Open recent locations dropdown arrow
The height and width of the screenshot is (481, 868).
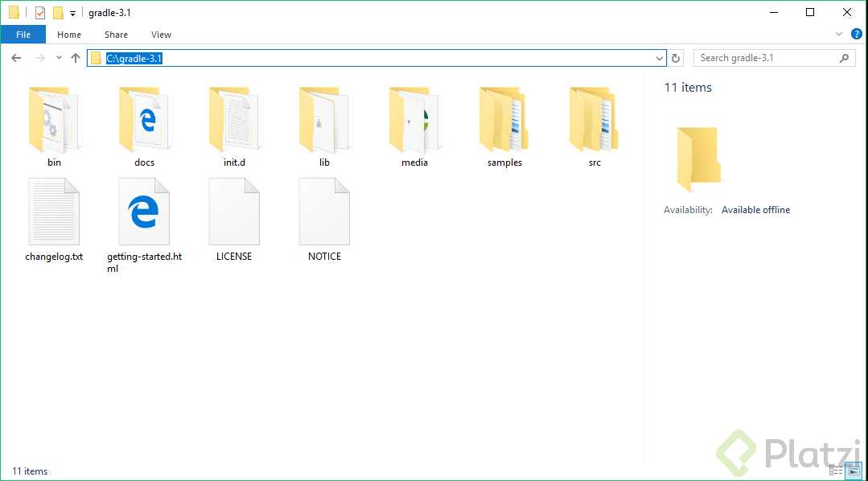coord(59,58)
